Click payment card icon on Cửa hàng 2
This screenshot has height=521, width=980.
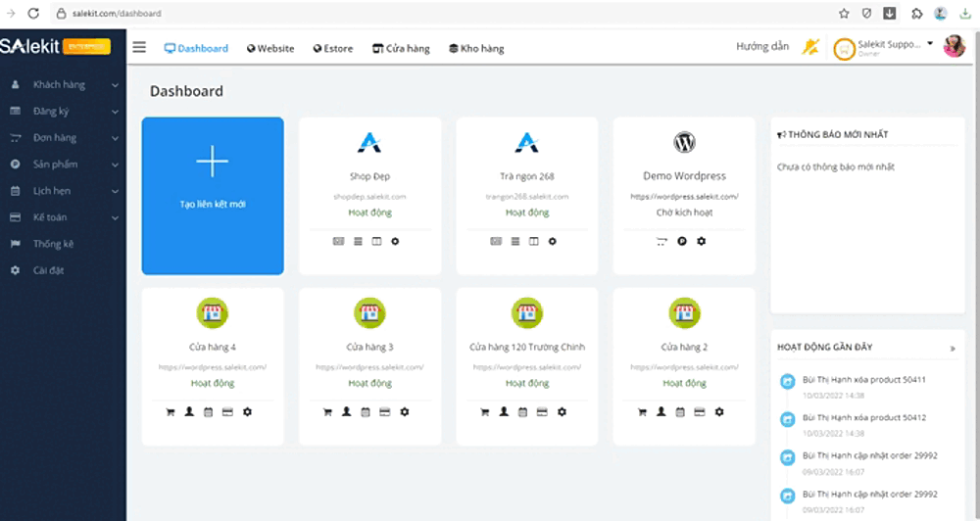(699, 412)
